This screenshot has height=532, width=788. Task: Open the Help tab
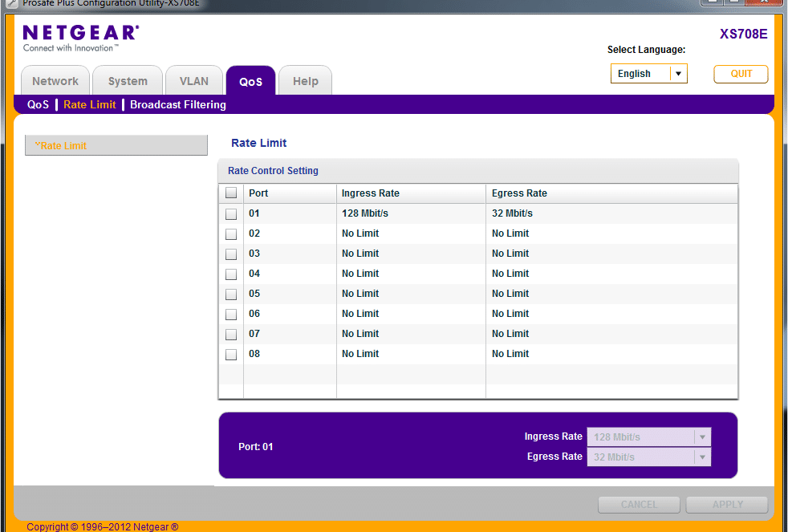[306, 81]
